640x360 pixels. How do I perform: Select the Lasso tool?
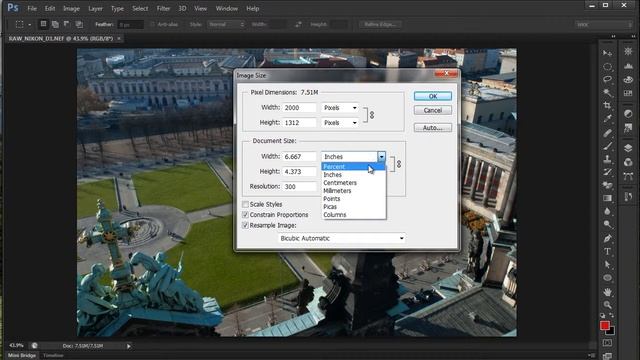[607, 79]
